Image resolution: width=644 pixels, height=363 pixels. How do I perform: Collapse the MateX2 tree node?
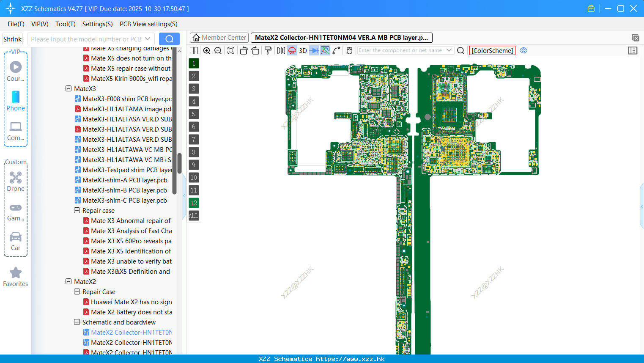click(x=69, y=282)
